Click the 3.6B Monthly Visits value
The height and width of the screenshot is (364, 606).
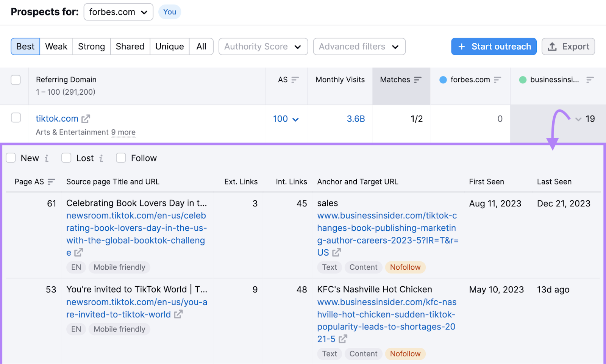pos(356,119)
